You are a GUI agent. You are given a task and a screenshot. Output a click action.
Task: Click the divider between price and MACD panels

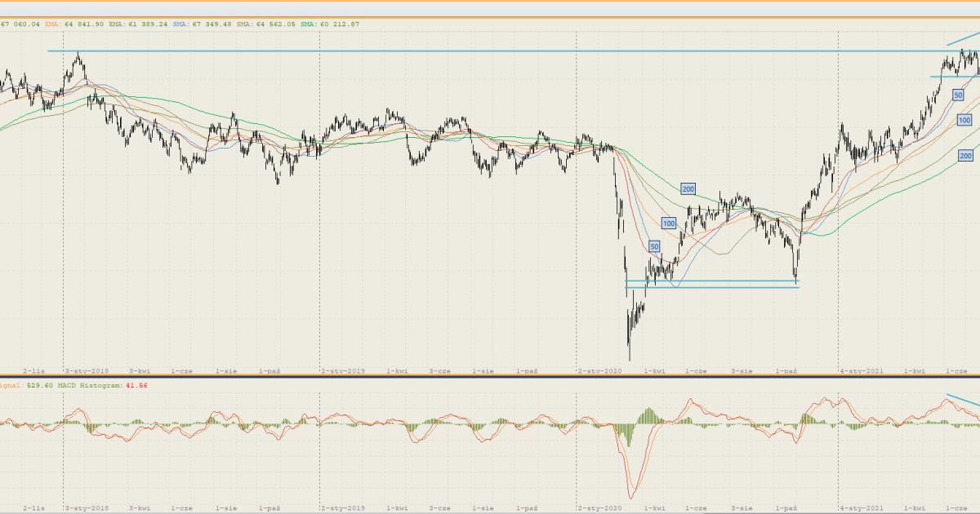click(x=490, y=376)
